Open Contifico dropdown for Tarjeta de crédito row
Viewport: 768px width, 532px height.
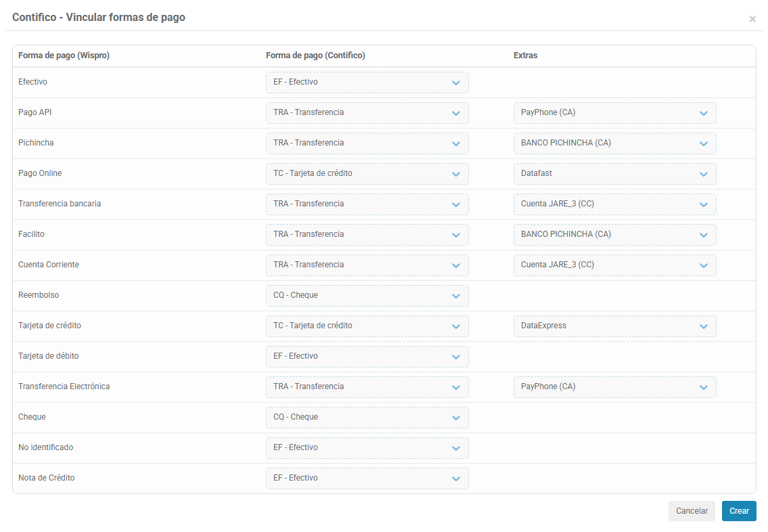[x=367, y=326]
